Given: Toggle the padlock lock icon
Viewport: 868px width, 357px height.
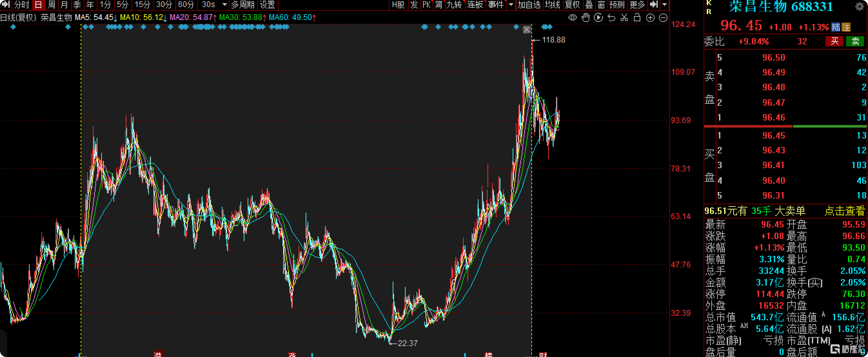Looking at the screenshot, I should coord(637,17).
